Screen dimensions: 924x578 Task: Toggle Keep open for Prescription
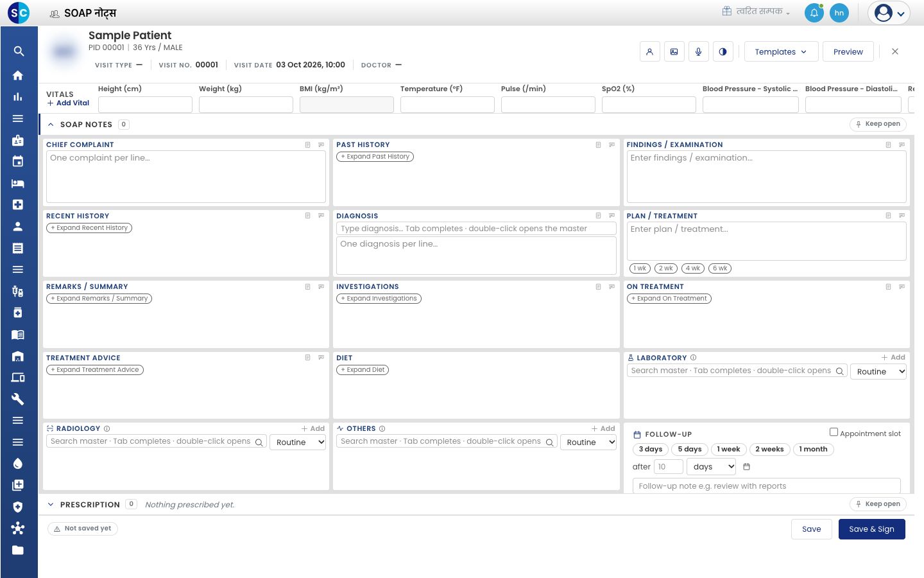click(878, 504)
